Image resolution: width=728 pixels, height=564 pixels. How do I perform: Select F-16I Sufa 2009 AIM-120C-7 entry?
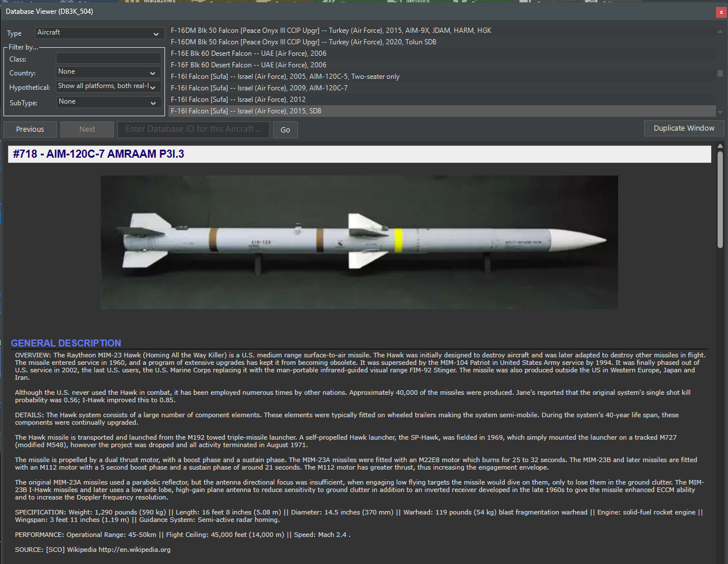click(x=442, y=88)
